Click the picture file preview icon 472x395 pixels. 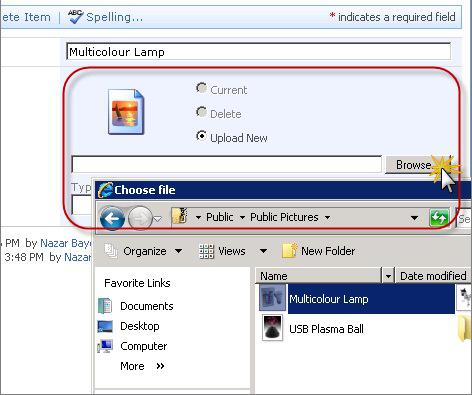tap(126, 112)
